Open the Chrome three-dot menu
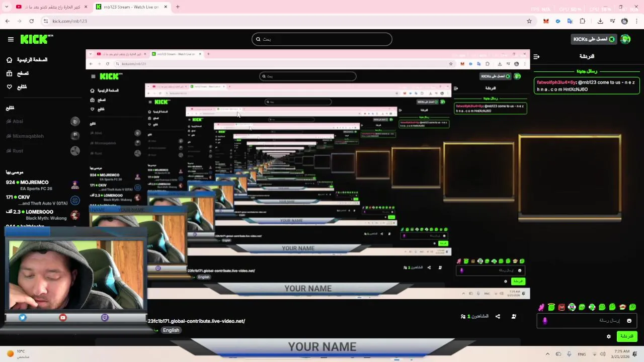Viewport: 644px width, 362px height. [637, 21]
